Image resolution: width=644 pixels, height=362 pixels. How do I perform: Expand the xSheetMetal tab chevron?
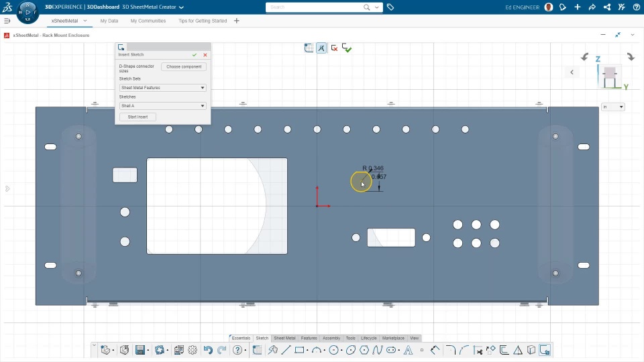point(85,21)
